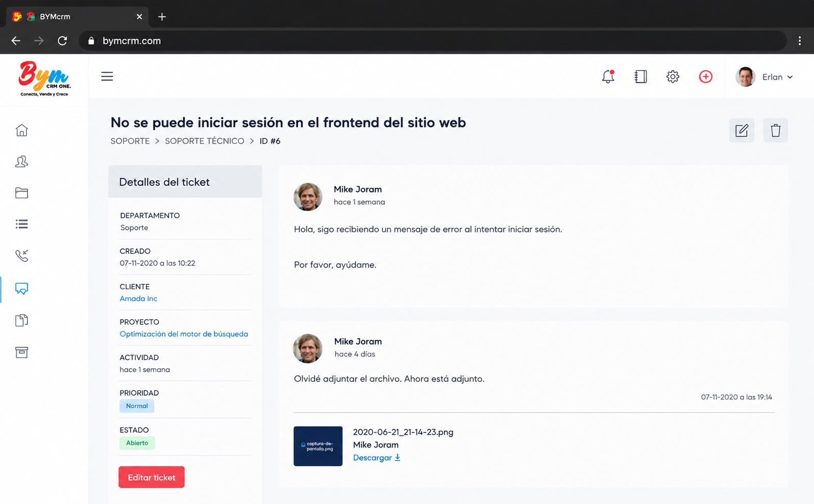Click the BYM CRM One logo
This screenshot has width=814, height=504.
pos(44,79)
